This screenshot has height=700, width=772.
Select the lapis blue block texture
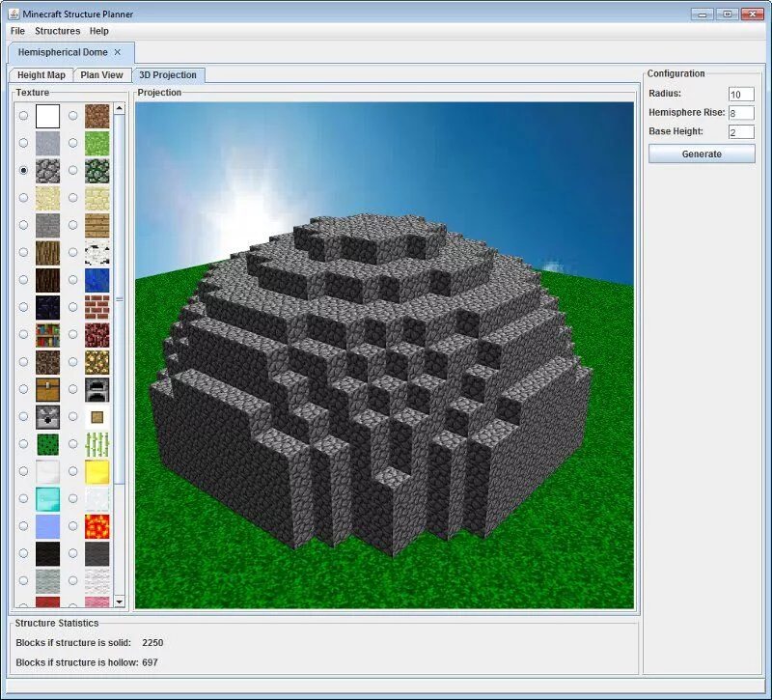[97, 280]
